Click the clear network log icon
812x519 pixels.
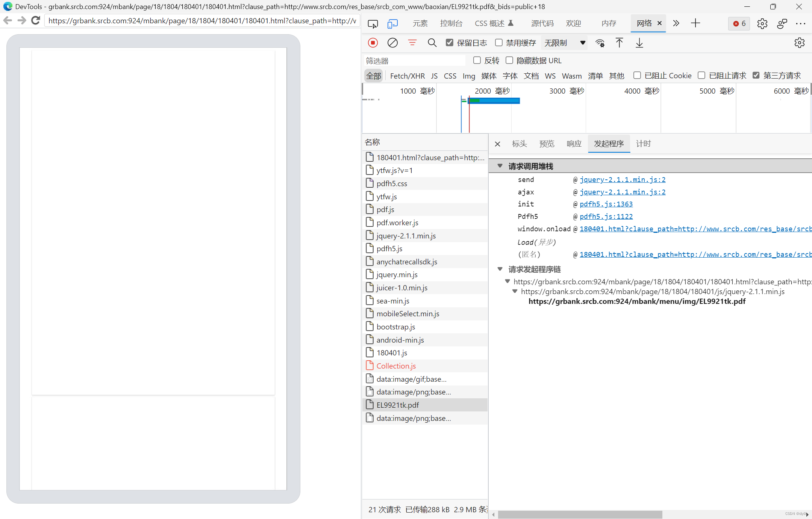pos(392,43)
